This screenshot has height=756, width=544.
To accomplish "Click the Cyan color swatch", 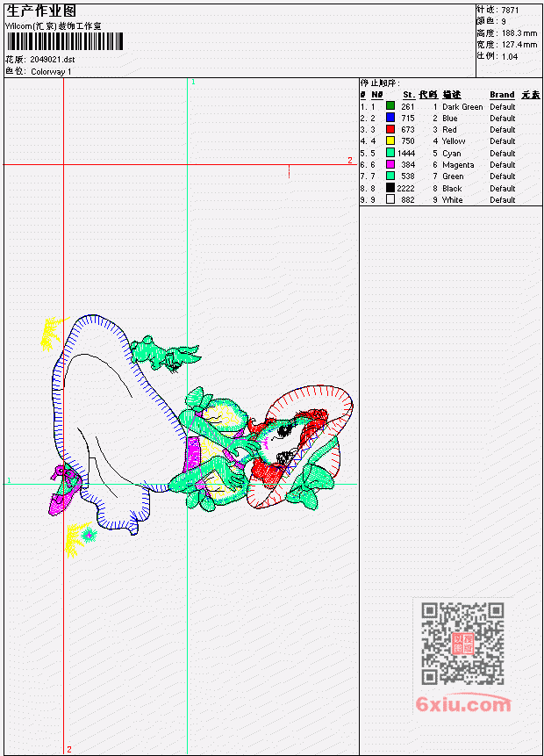I will click(x=390, y=153).
